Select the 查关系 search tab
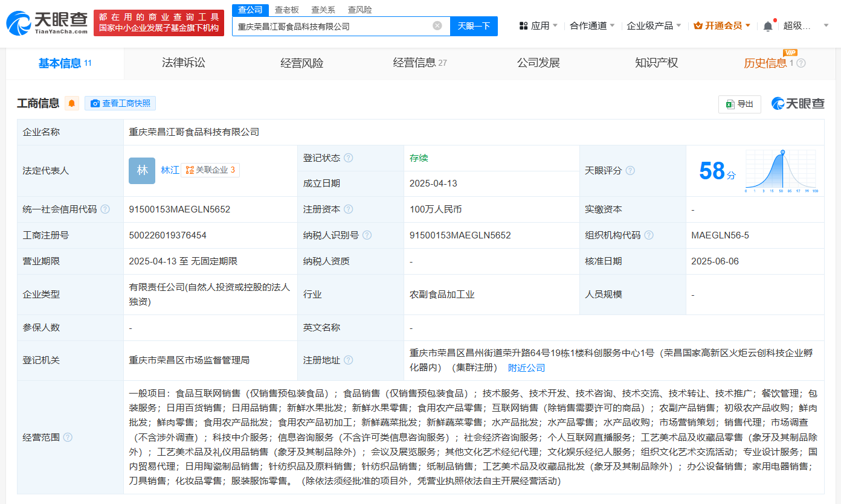 323,10
